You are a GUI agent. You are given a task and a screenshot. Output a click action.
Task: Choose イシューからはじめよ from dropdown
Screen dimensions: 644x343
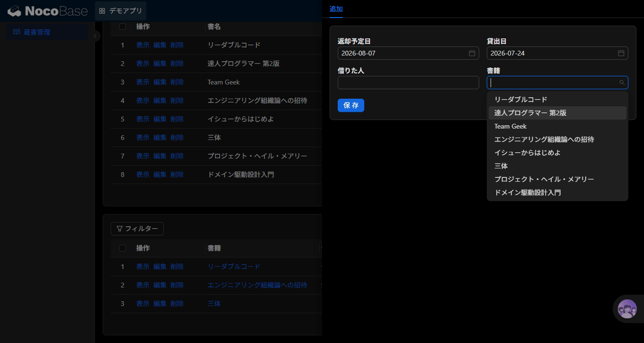click(558, 153)
